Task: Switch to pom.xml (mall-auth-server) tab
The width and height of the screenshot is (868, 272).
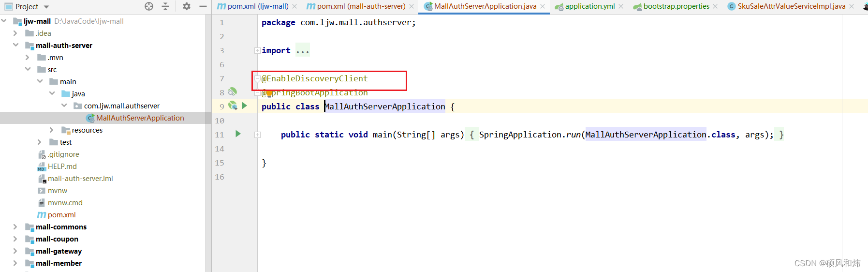Action: 356,6
